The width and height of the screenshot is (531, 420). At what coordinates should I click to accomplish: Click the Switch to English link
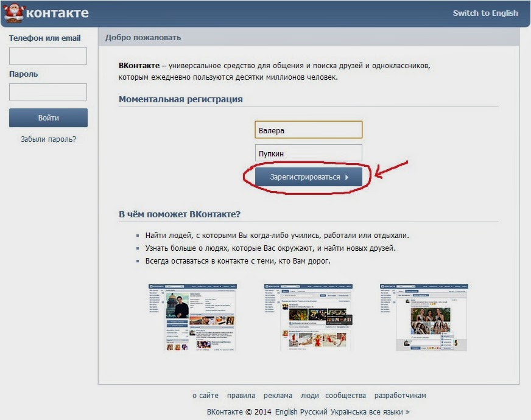coord(485,13)
